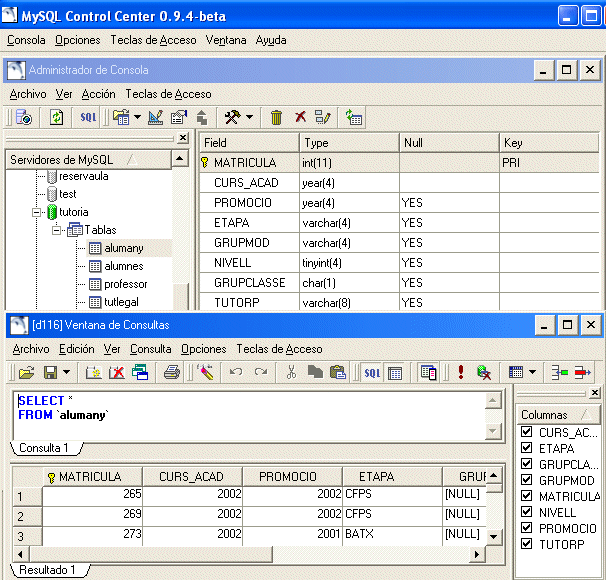Open the dropdown arrow beside open table icon
This screenshot has height=580, width=606.
coord(137,117)
